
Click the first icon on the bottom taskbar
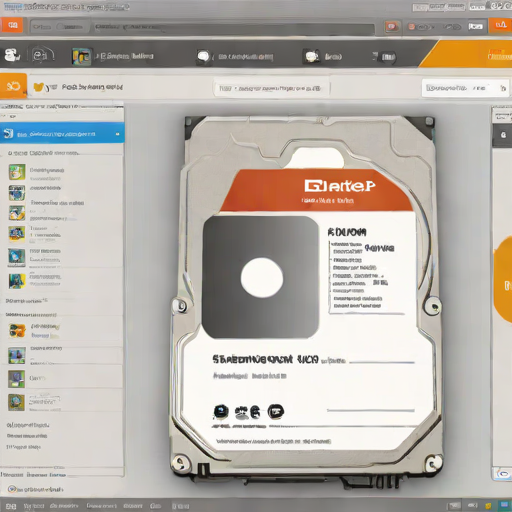pos(11,507)
